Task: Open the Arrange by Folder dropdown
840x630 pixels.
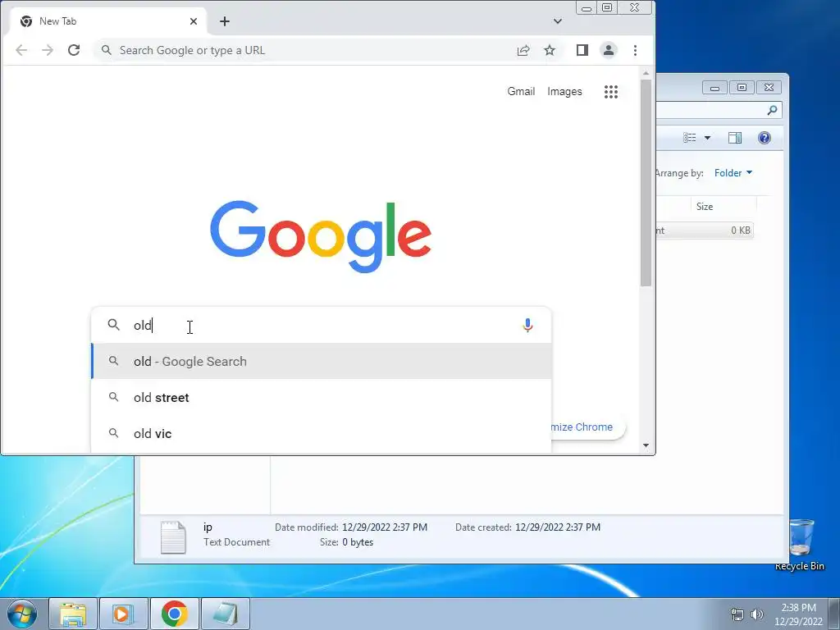Action: click(x=733, y=173)
